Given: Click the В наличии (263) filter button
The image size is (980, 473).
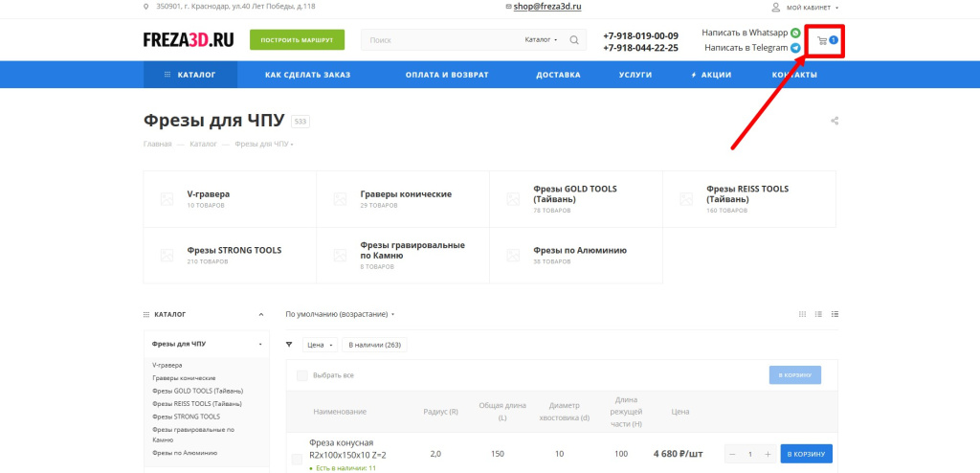Looking at the screenshot, I should point(374,345).
